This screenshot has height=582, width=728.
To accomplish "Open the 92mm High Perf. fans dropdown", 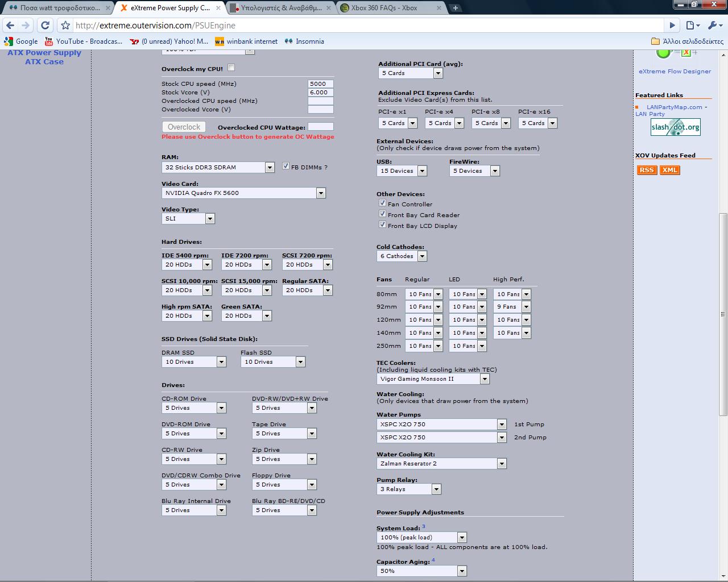I will 512,307.
